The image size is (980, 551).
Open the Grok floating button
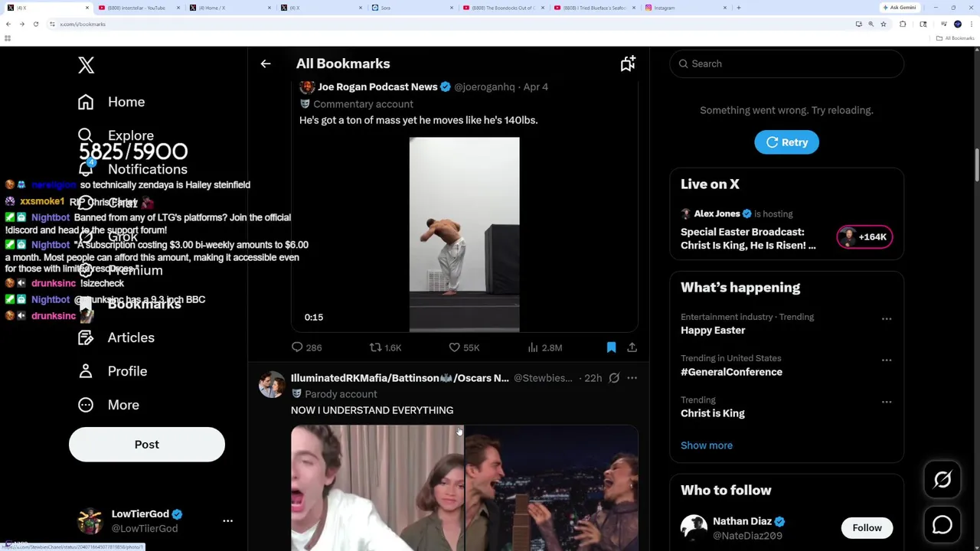942,480
